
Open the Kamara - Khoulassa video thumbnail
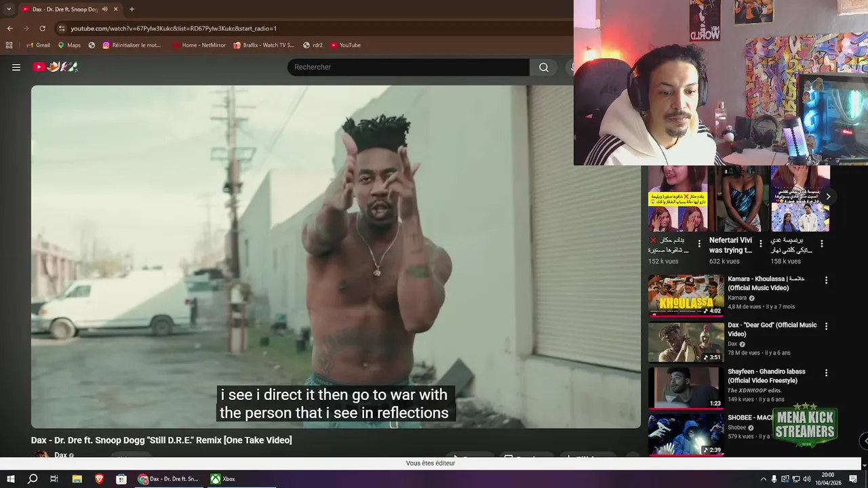(x=686, y=296)
